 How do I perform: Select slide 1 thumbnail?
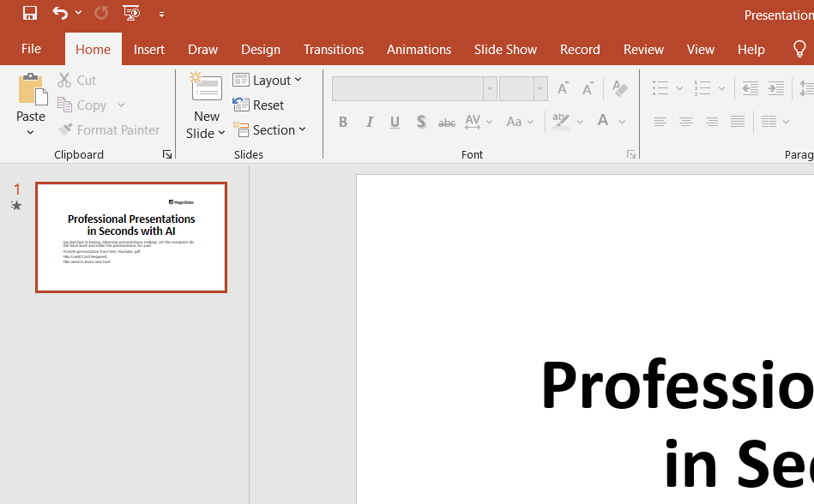point(130,237)
